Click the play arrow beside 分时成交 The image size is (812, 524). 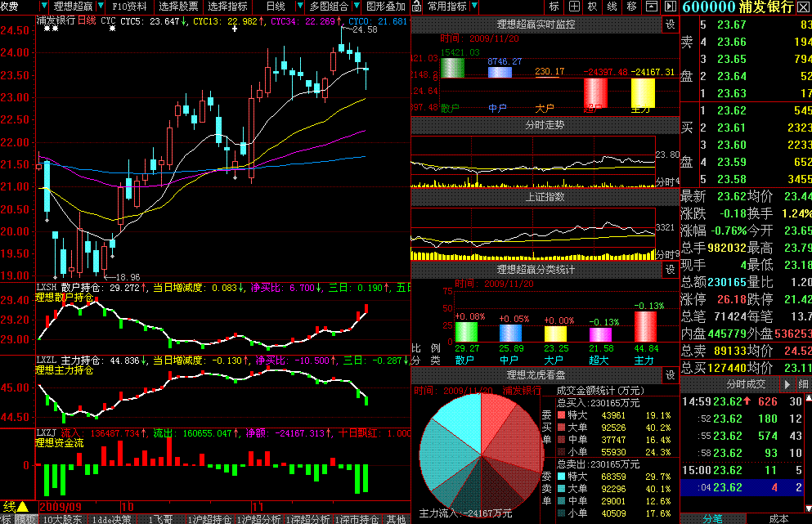[787, 384]
